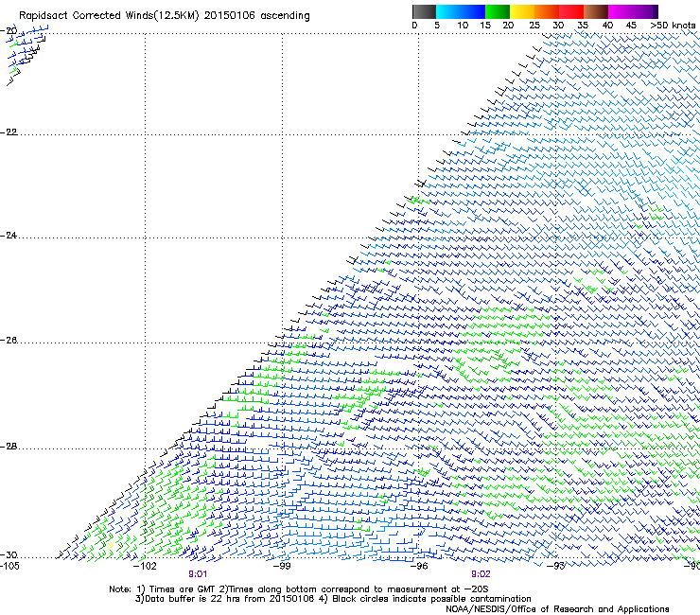Click the 9:02 swath time marker
Screen dimensions: 700x615
(x=481, y=574)
